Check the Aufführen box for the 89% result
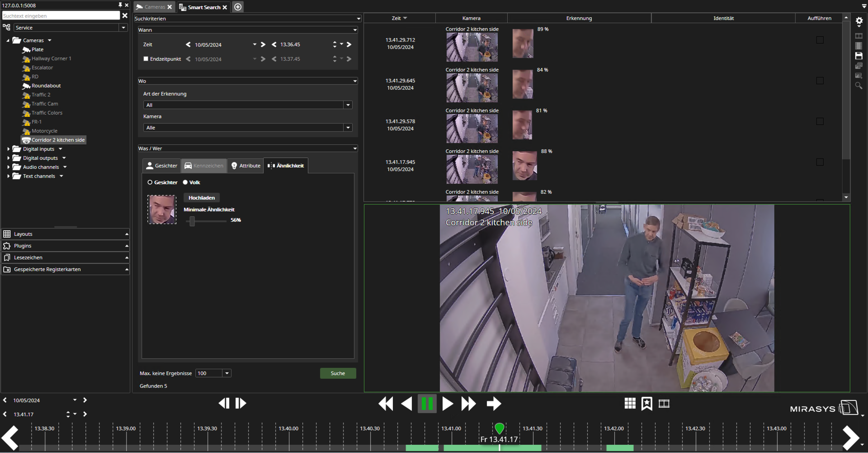The height and width of the screenshot is (453, 868). click(820, 40)
